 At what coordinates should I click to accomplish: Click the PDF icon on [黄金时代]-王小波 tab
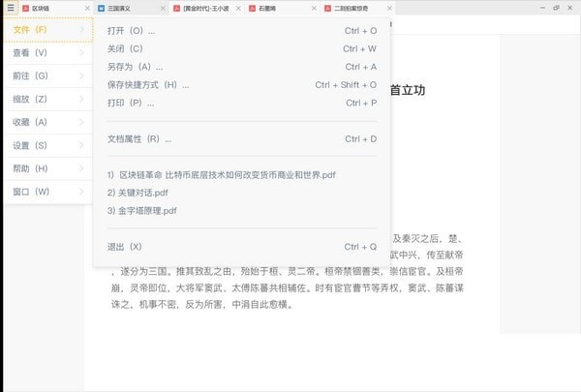tap(177, 8)
